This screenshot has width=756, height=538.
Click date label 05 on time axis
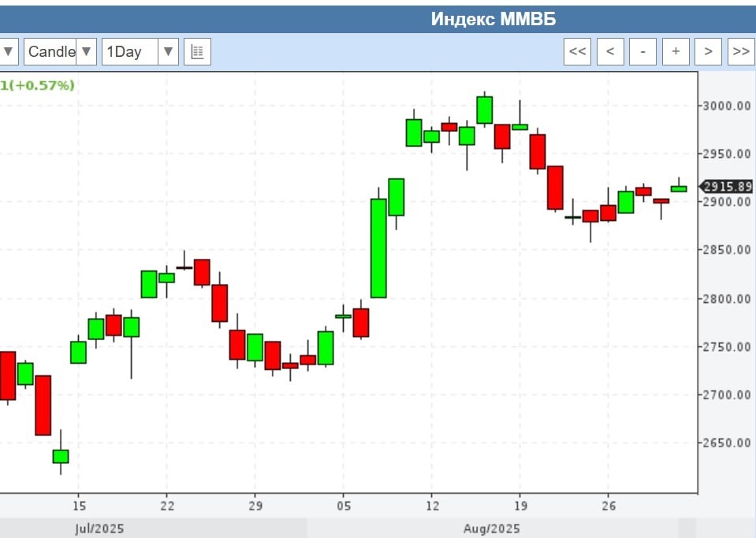click(344, 506)
